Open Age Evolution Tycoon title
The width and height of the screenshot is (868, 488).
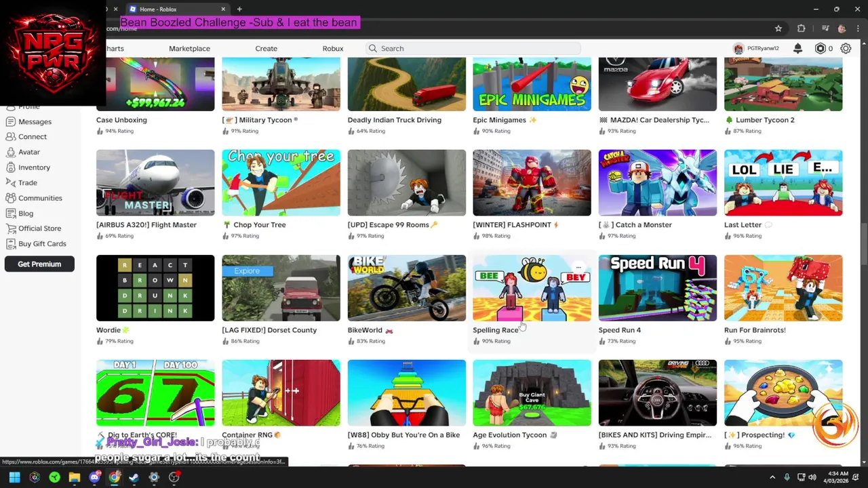[515, 435]
